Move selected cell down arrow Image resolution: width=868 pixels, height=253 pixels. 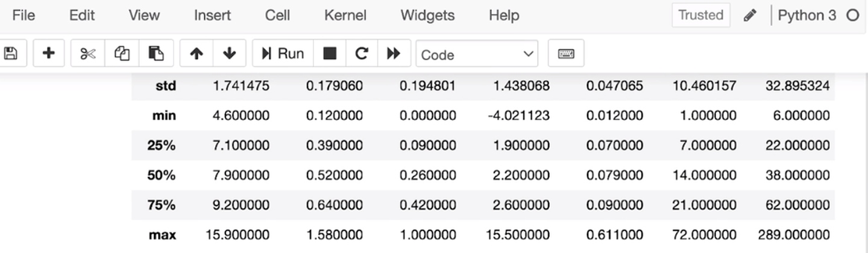pyautogui.click(x=229, y=54)
